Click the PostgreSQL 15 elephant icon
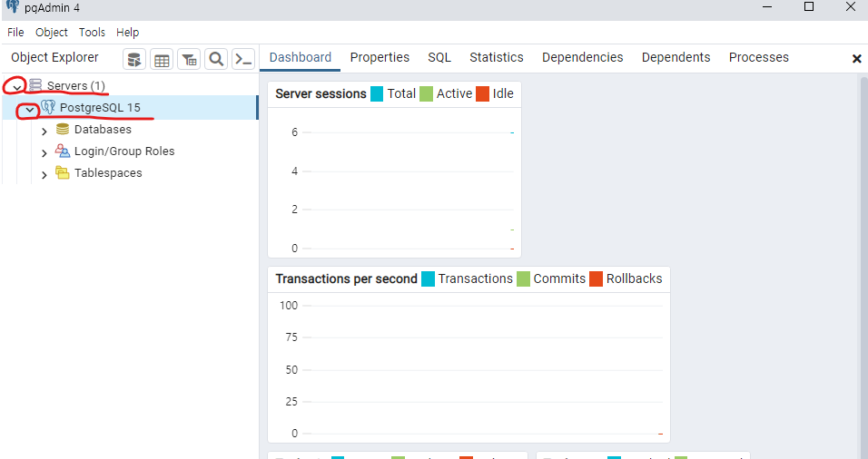The image size is (868, 459). [48, 107]
